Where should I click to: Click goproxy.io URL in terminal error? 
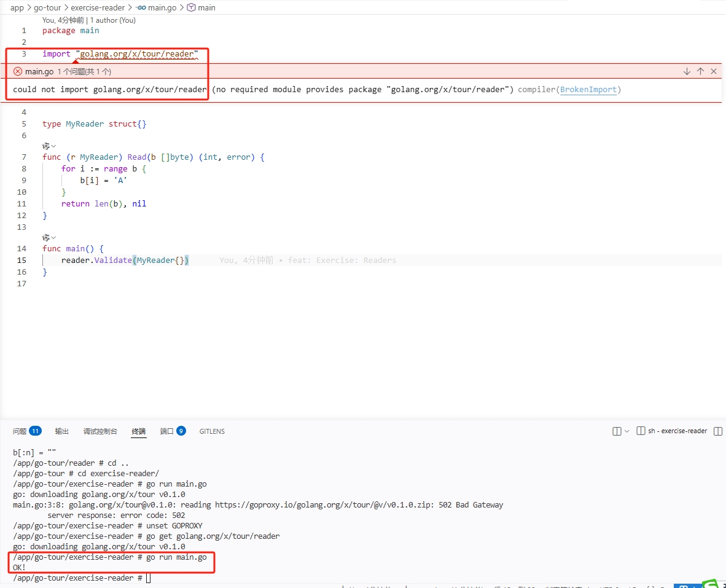coord(324,504)
